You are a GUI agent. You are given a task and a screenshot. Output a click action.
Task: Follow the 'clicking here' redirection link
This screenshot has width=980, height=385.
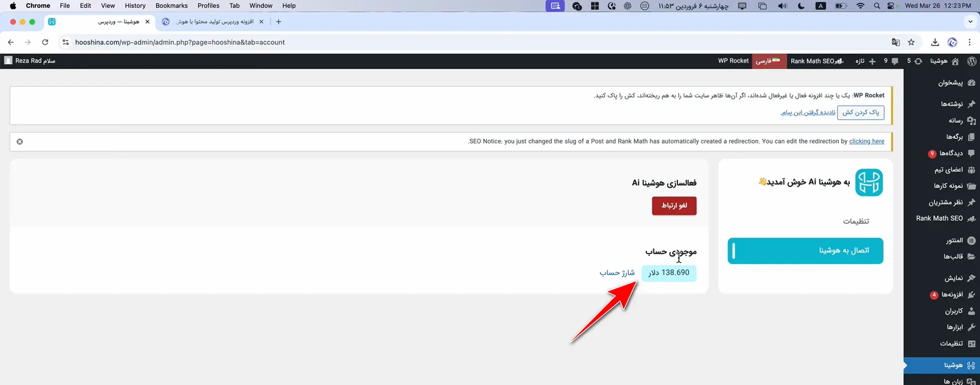[866, 141]
